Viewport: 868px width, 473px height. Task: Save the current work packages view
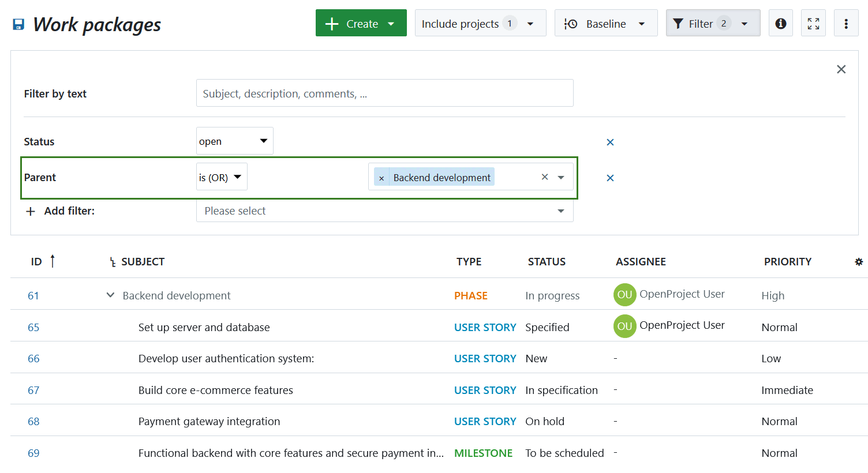pyautogui.click(x=17, y=23)
